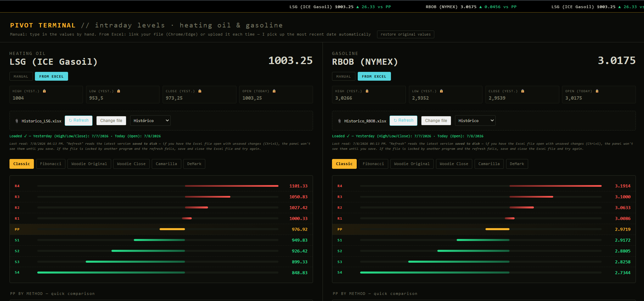Click the Historico_RBOB.xlsx file name
This screenshot has height=301, width=644.
pos(365,121)
